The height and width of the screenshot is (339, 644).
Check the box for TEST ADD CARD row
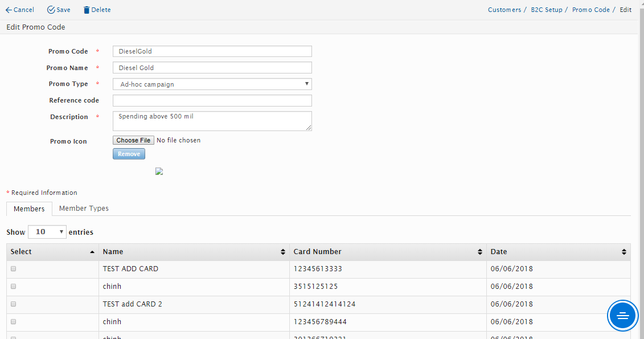pyautogui.click(x=14, y=269)
